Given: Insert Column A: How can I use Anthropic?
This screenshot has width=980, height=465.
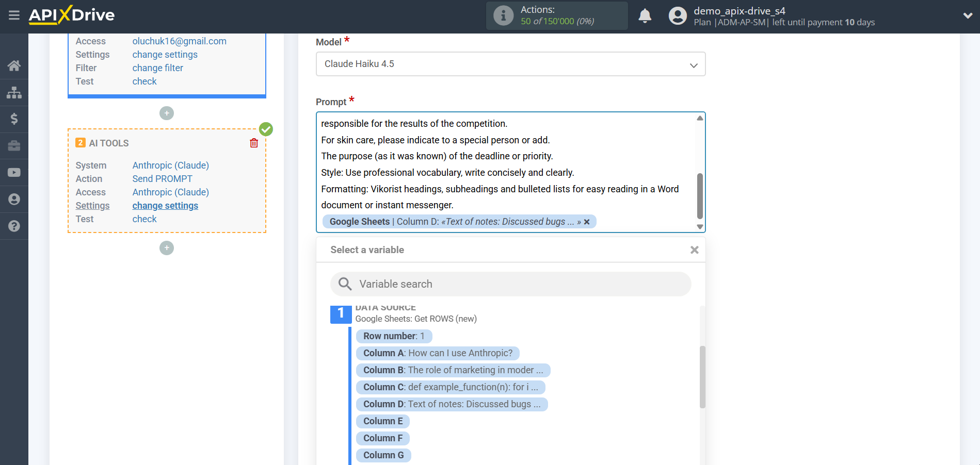Looking at the screenshot, I should (438, 353).
